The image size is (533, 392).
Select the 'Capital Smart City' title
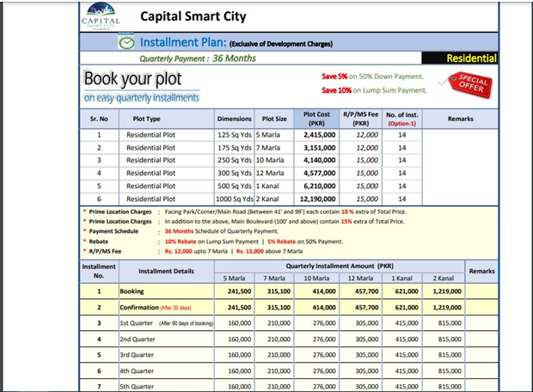193,16
